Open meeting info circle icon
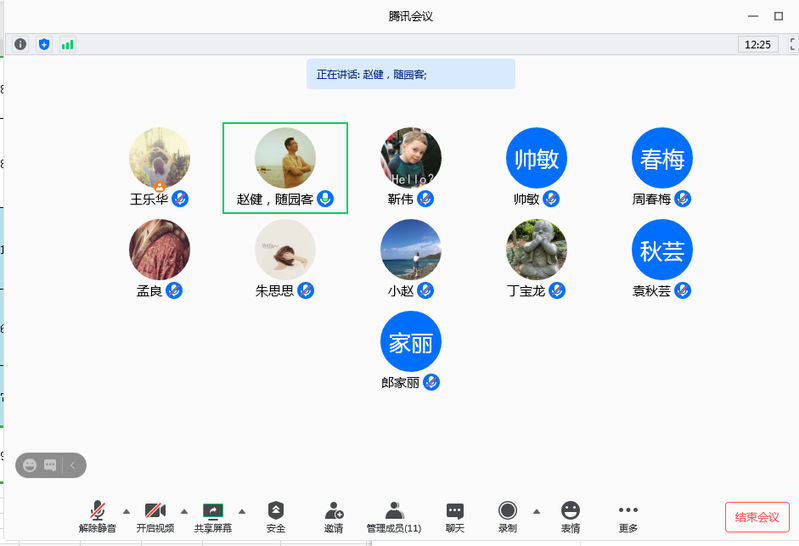The width and height of the screenshot is (799, 546). pyautogui.click(x=21, y=44)
